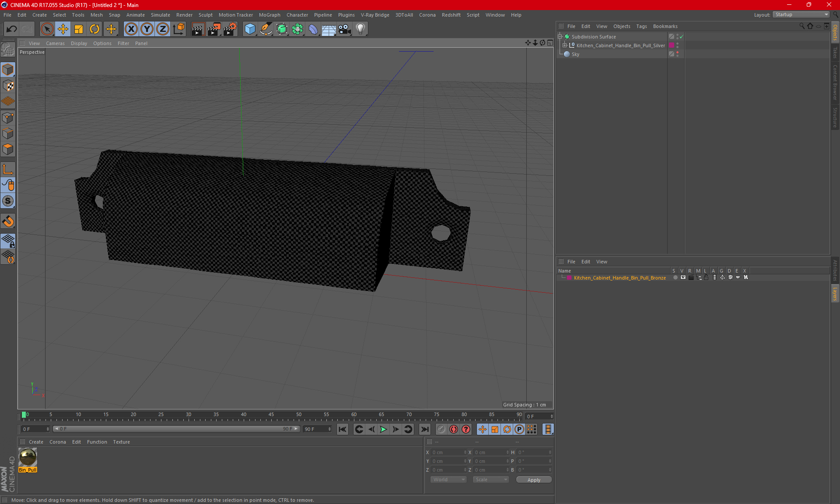
Task: Expand Kitchen_Cabinet_Handle_Bin_Pull_Silver object
Action: point(565,45)
